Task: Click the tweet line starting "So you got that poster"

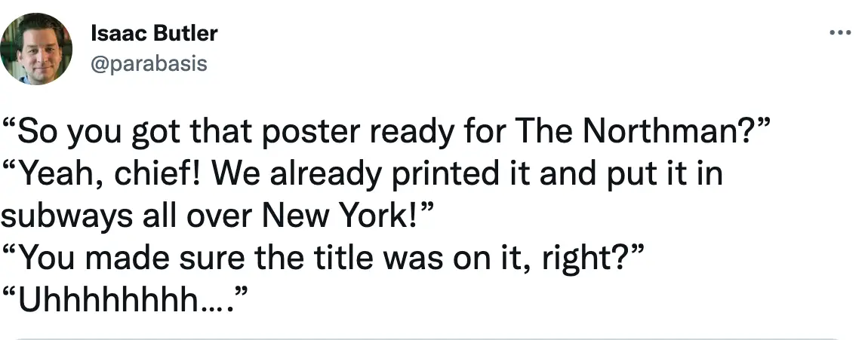Action: 385,133
